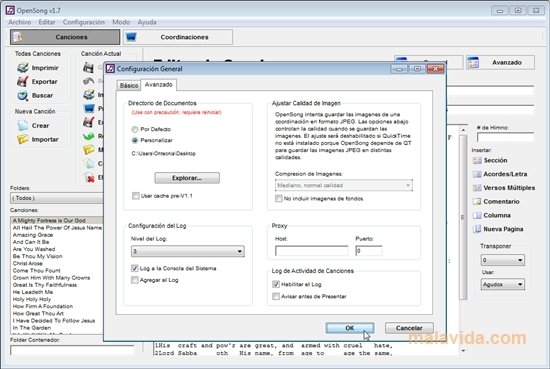
Task: Insert Nueva Pagina icon
Action: pos(477,229)
